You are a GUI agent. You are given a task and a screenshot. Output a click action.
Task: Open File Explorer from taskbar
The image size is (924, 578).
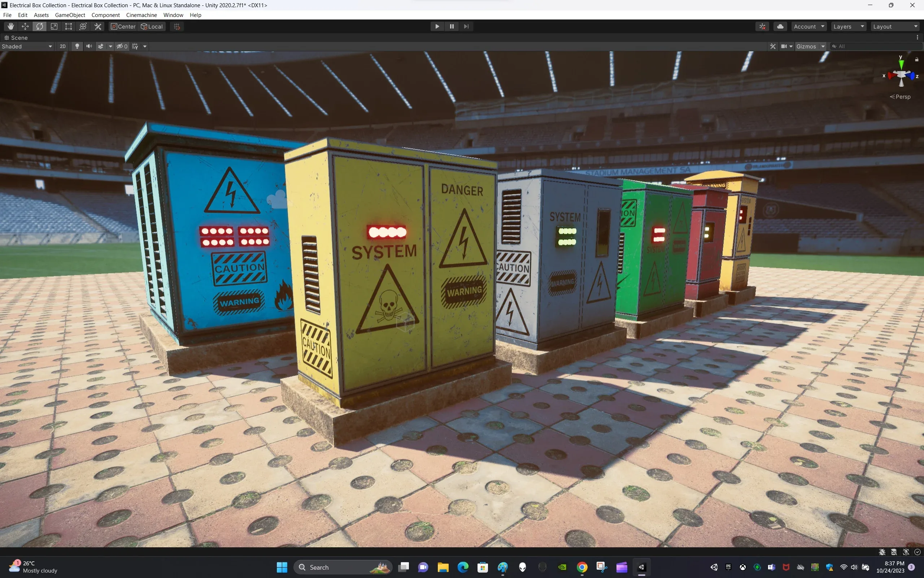[443, 567]
